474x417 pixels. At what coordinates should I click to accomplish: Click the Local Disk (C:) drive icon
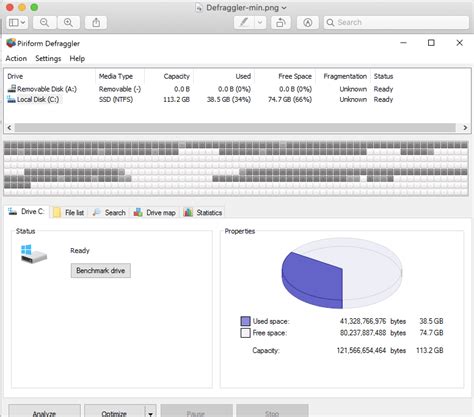(11, 99)
